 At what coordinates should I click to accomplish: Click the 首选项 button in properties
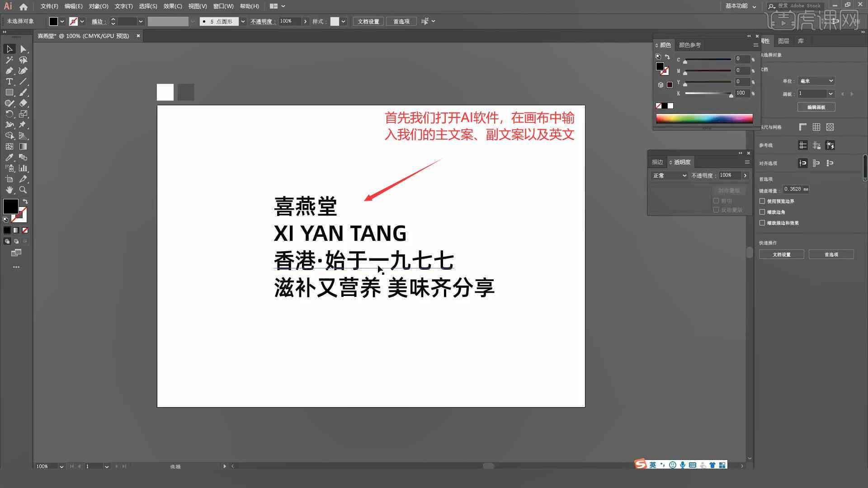tap(831, 254)
